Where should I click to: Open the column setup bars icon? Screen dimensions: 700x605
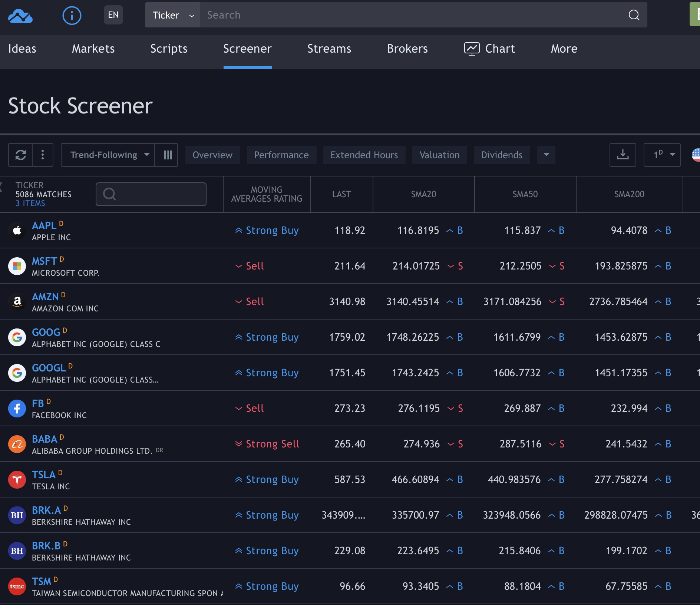(168, 155)
